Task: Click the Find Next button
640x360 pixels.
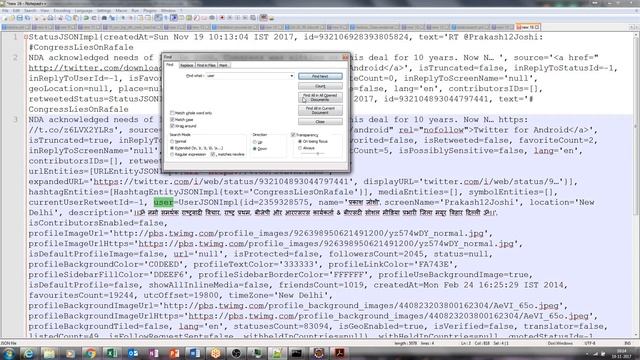Action: click(320, 76)
